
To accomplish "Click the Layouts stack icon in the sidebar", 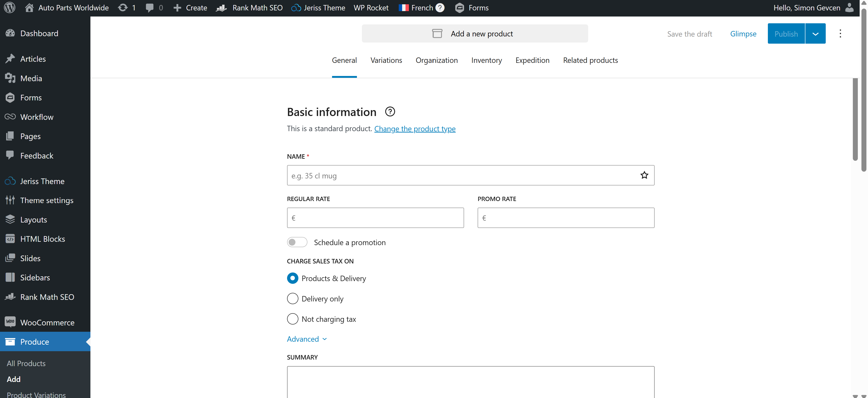I will [x=10, y=219].
